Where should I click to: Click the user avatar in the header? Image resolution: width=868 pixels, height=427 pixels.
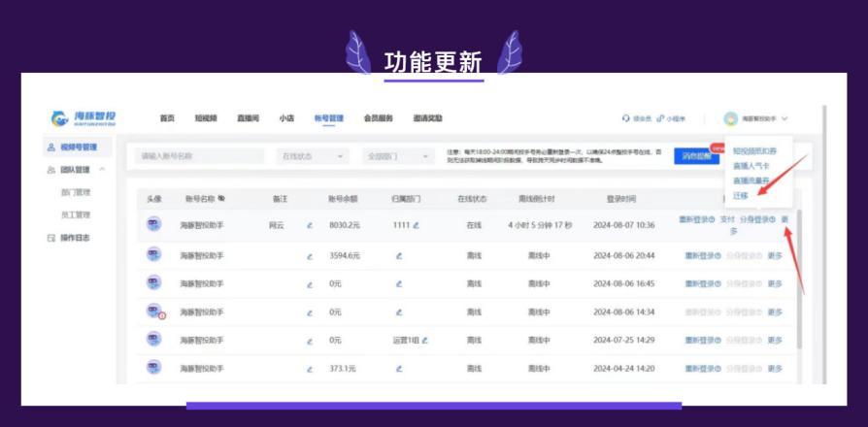click(731, 118)
